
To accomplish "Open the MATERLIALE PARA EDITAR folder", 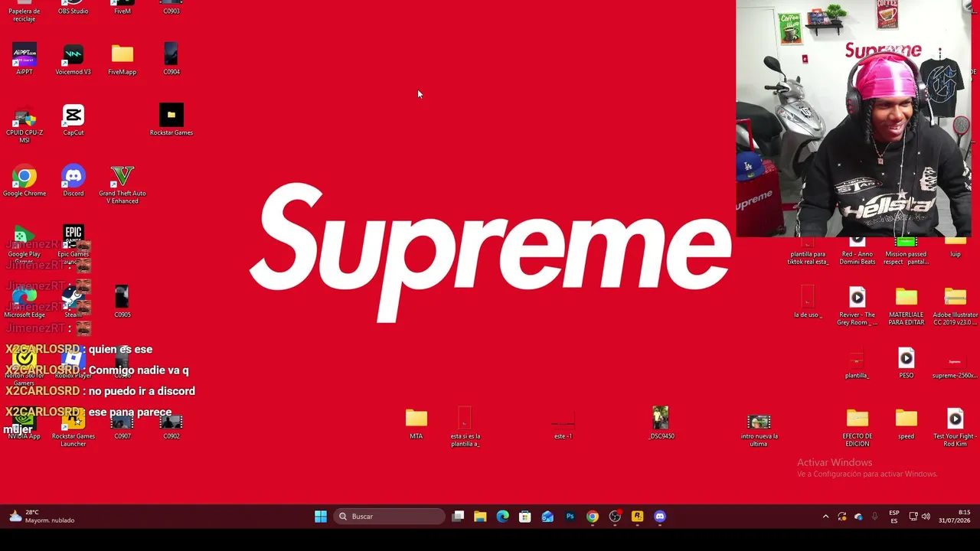I will 906,306.
